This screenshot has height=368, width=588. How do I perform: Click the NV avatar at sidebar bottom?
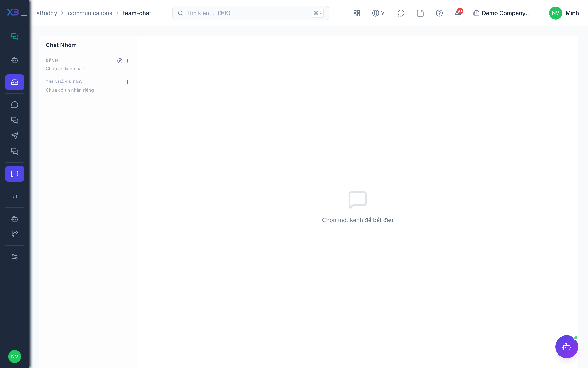pyautogui.click(x=14, y=357)
